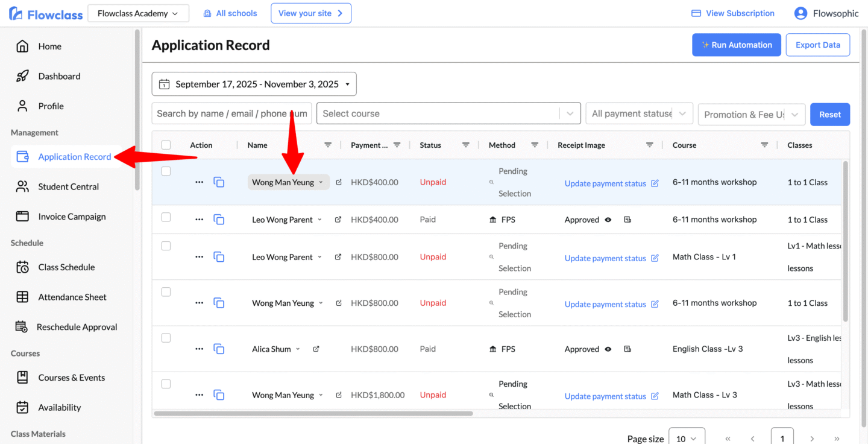Open receipt document icon in Alica Shum row
868x444 pixels.
pos(627,349)
